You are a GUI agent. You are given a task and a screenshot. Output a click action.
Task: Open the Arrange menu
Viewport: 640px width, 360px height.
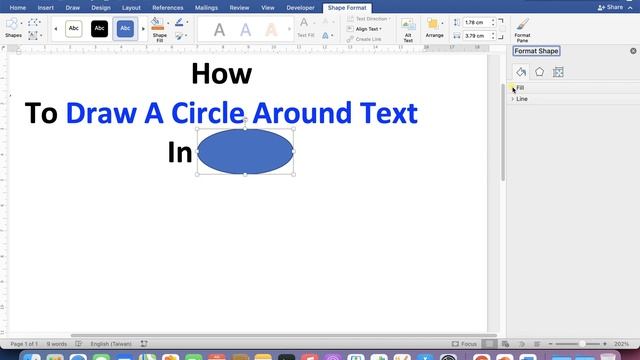tap(434, 29)
